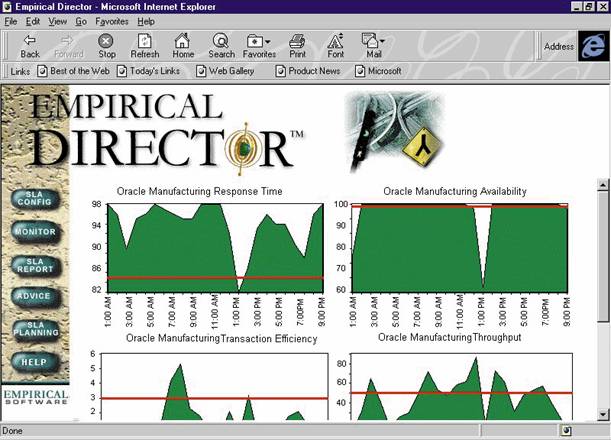Screen dimensions: 611x440
Task: Open the Advice sidebar button
Action: pyautogui.click(x=34, y=297)
